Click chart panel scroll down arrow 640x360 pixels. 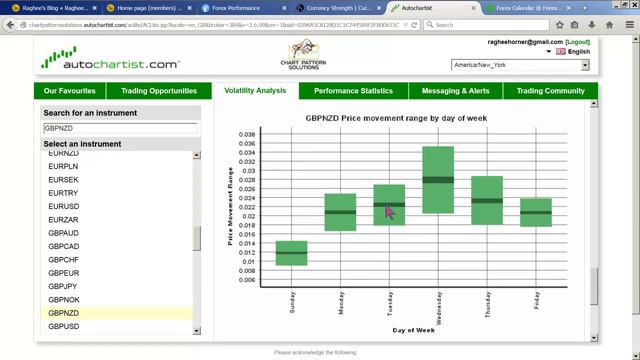click(x=594, y=338)
